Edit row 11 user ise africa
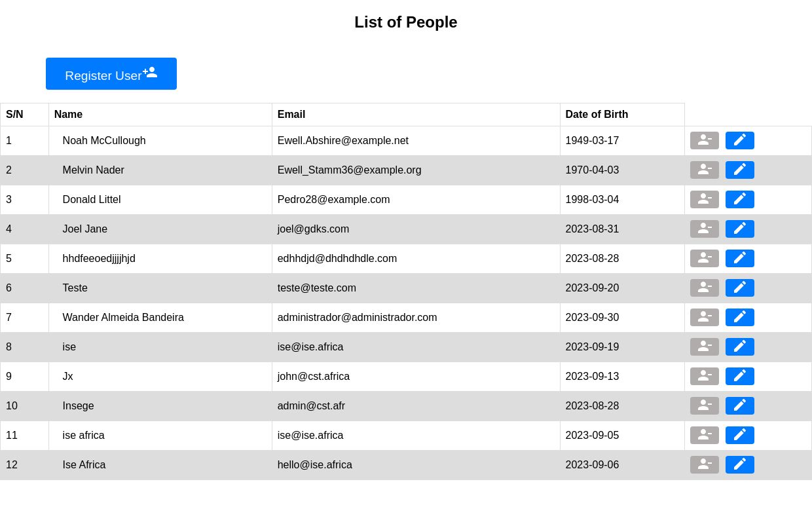The height and width of the screenshot is (524, 812). (740, 436)
